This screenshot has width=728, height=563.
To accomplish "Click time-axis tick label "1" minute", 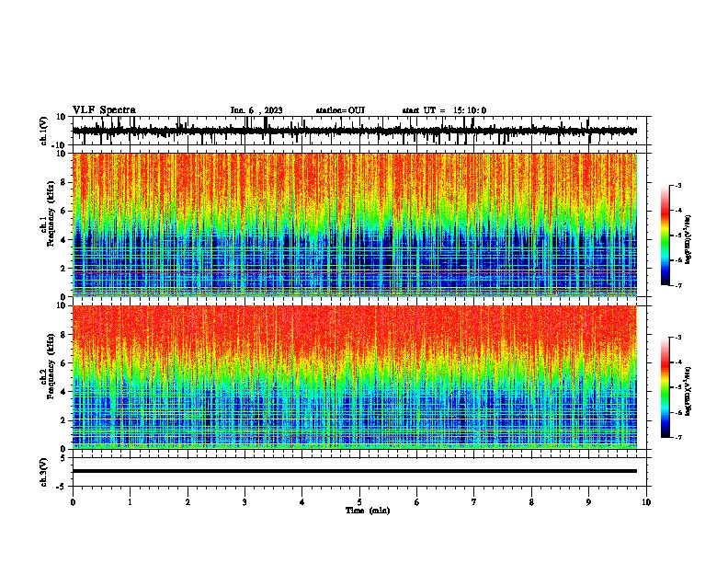I will [x=131, y=502].
